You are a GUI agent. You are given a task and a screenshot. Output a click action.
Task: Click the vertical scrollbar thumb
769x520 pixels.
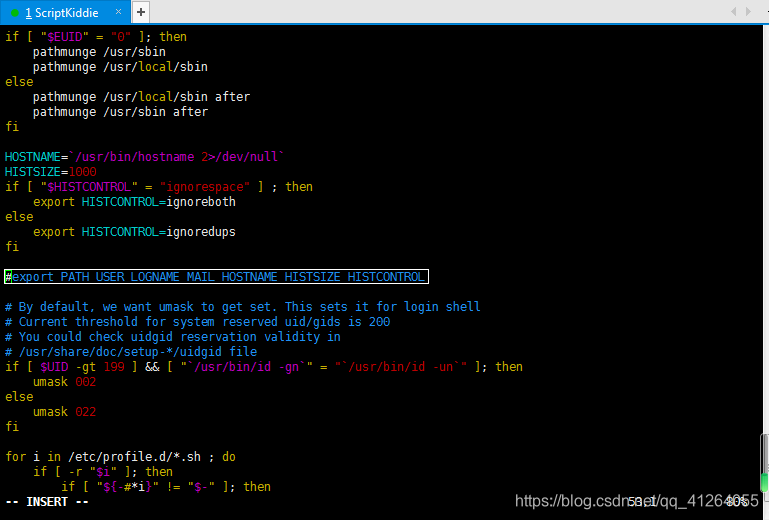tap(764, 463)
